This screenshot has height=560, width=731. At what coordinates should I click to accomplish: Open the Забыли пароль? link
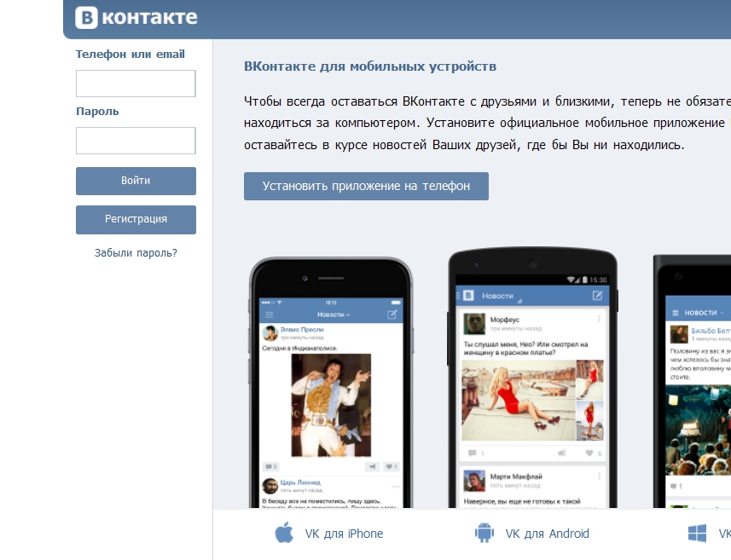point(136,253)
